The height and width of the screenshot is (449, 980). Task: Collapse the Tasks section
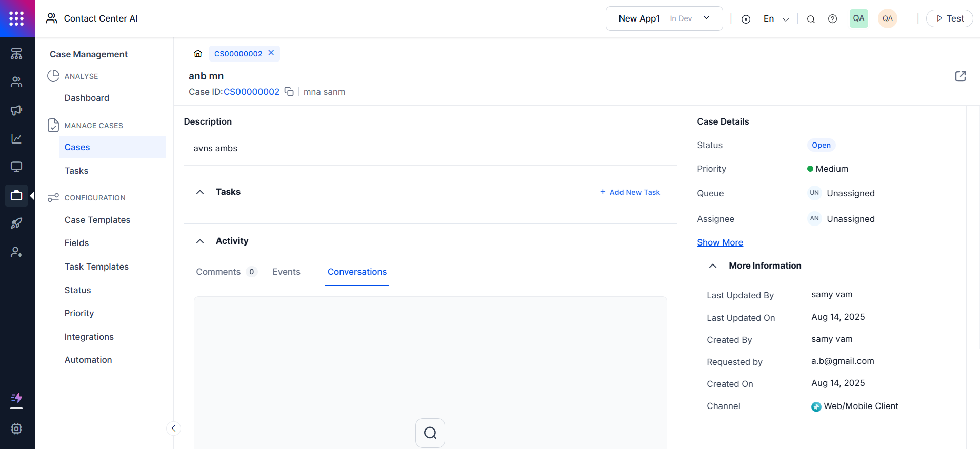[200, 192]
